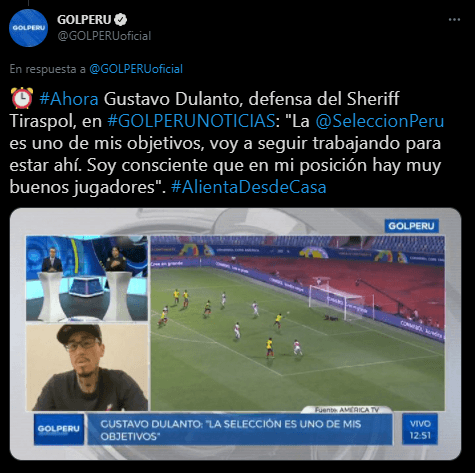Click the Gustavo Dulanto headline banner

[240, 430]
